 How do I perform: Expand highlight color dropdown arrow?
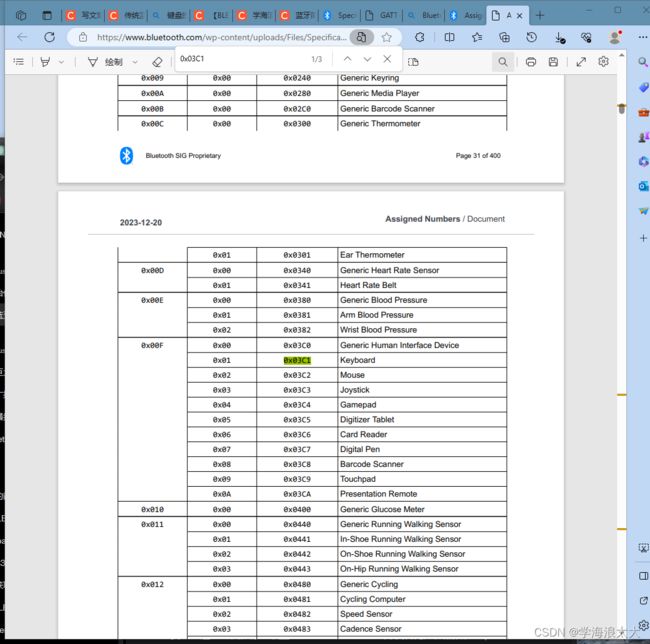[61, 62]
